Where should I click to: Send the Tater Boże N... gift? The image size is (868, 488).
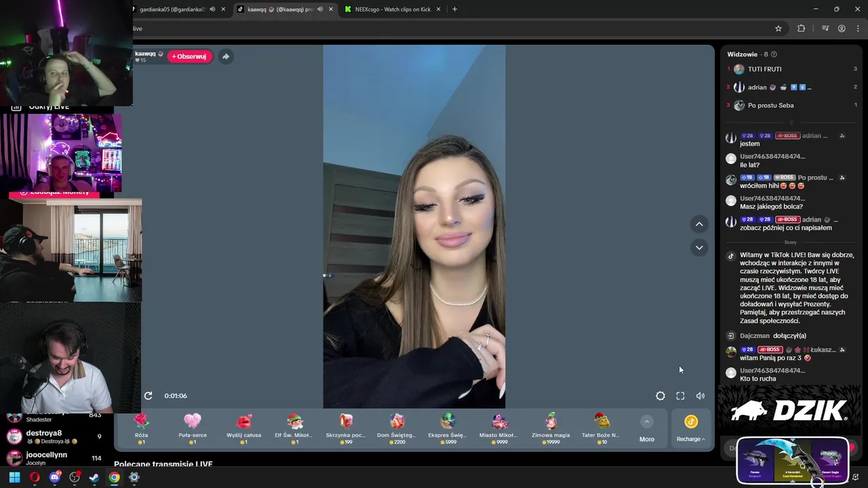(x=601, y=428)
